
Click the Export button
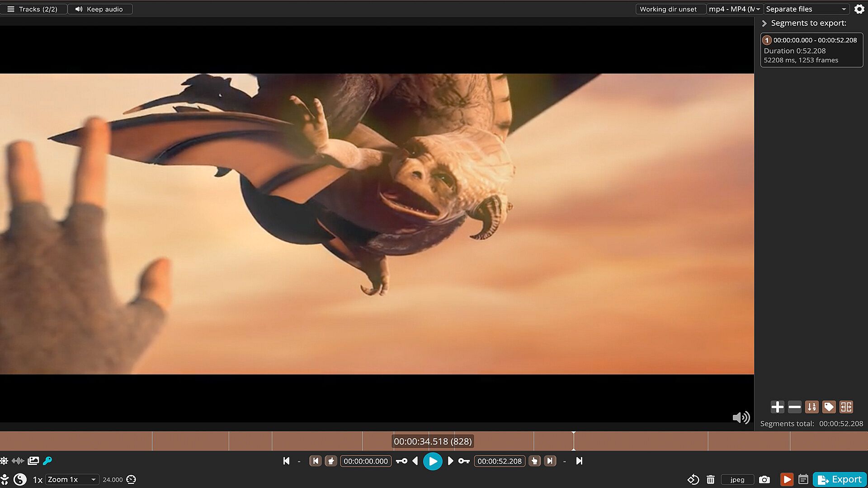(840, 479)
